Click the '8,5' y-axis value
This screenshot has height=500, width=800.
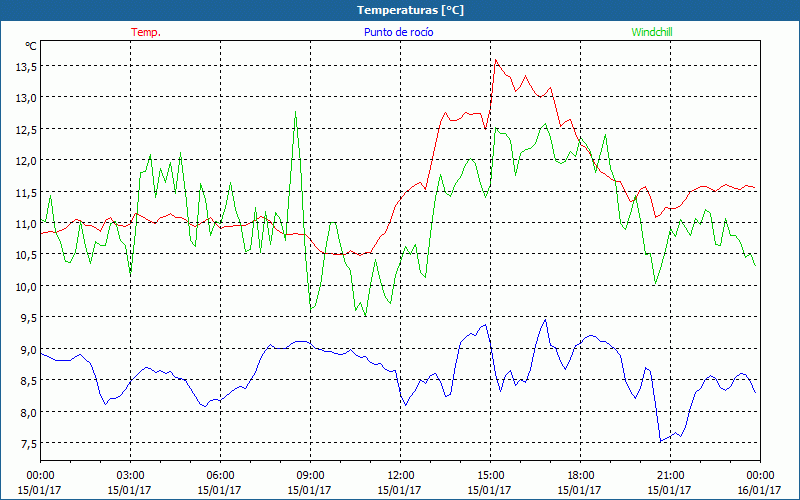point(28,381)
